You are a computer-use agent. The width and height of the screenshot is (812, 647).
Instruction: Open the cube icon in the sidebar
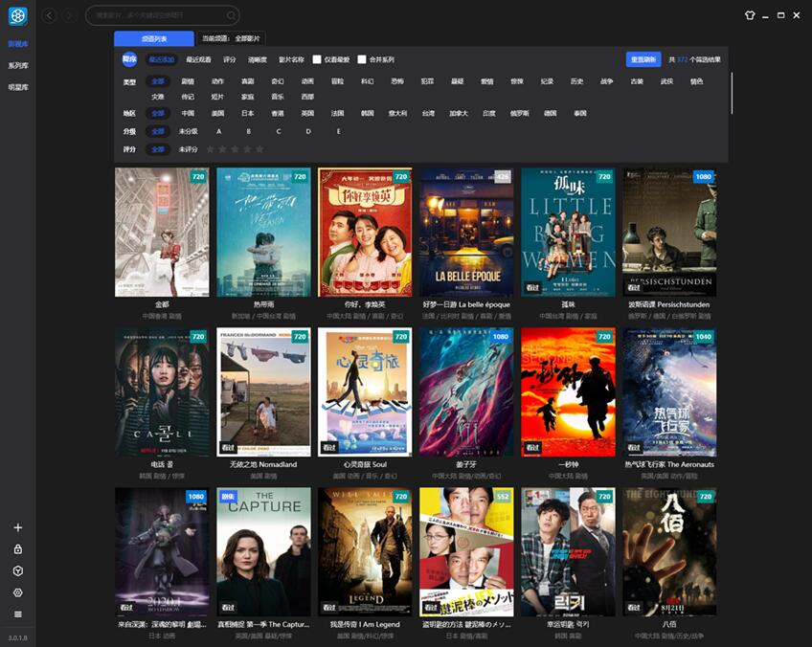click(17, 570)
